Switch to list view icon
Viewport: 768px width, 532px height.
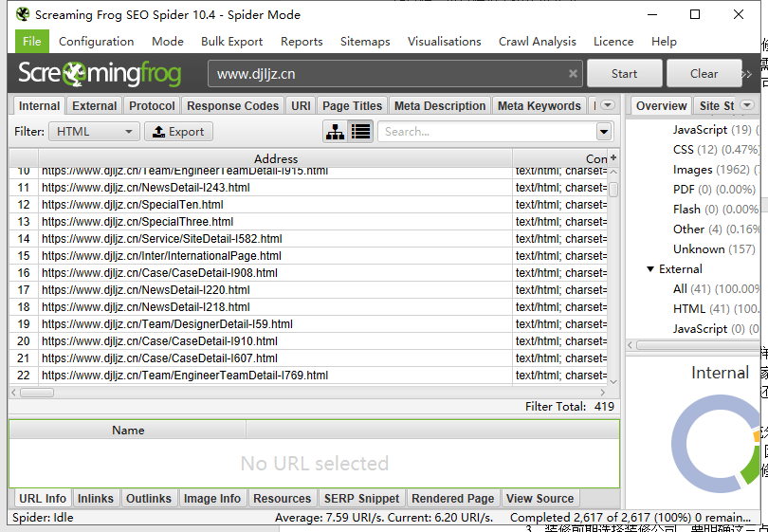360,132
